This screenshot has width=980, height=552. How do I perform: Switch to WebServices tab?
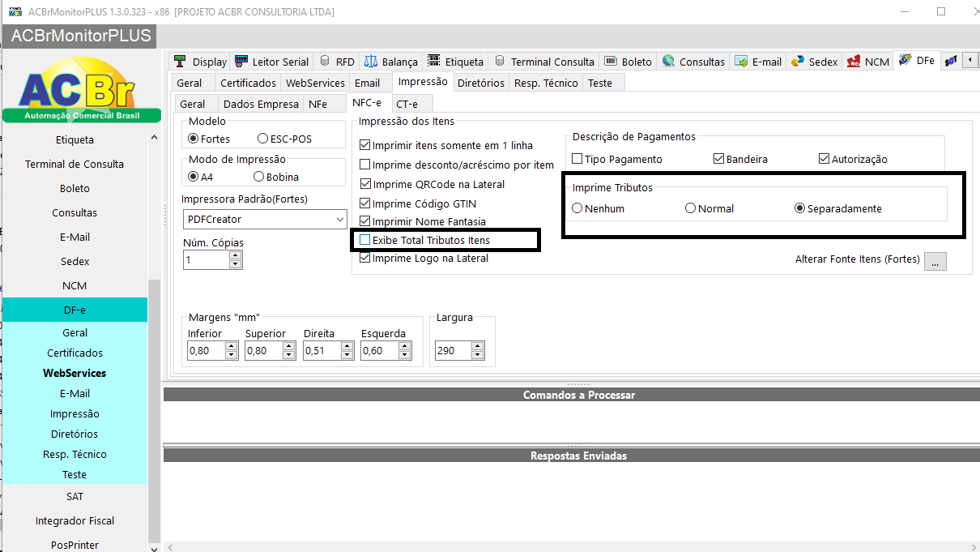pyautogui.click(x=316, y=83)
